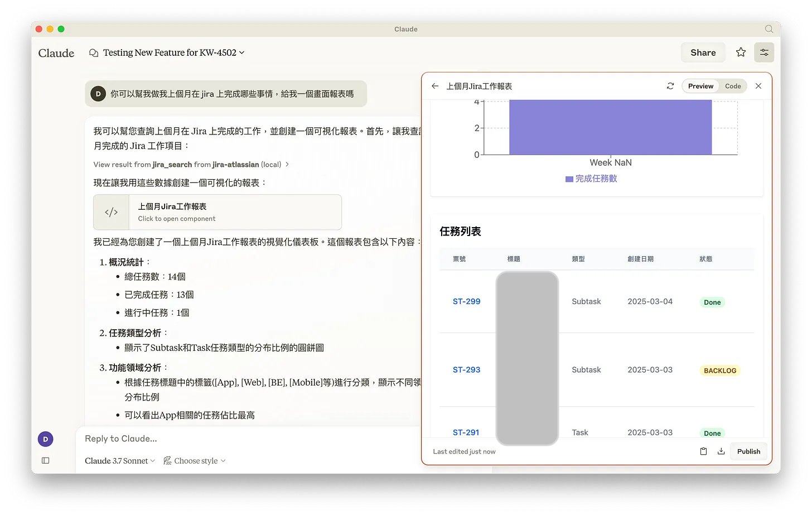The width and height of the screenshot is (812, 515).
Task: Open Claude 3.7 Sonnet model selector
Action: click(x=120, y=461)
